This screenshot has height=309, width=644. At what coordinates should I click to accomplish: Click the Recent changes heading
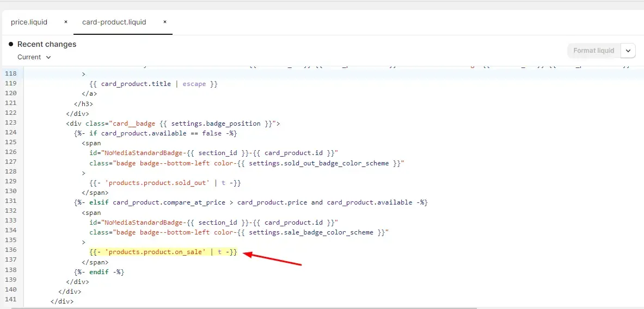(x=47, y=44)
